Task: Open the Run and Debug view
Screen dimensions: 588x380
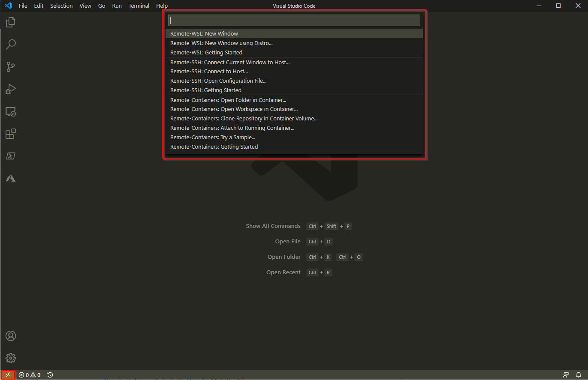Action: pyautogui.click(x=11, y=89)
